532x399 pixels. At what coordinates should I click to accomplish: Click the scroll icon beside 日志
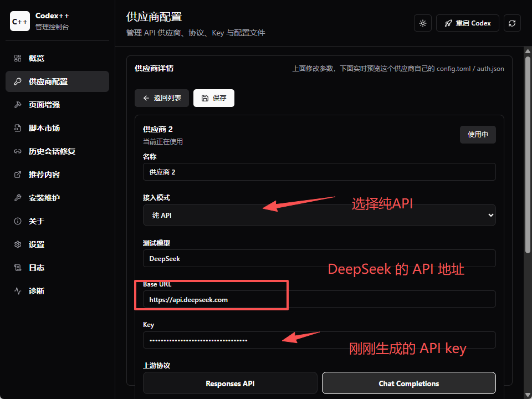click(18, 268)
